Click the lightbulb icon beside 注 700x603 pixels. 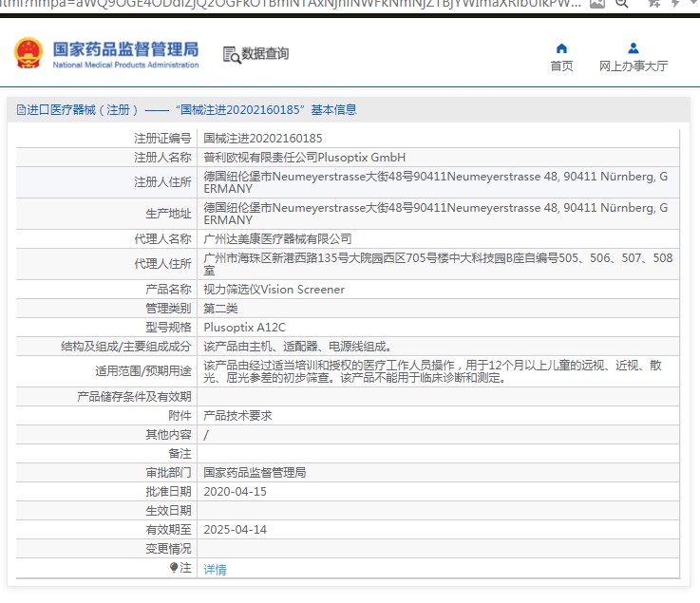pos(174,567)
